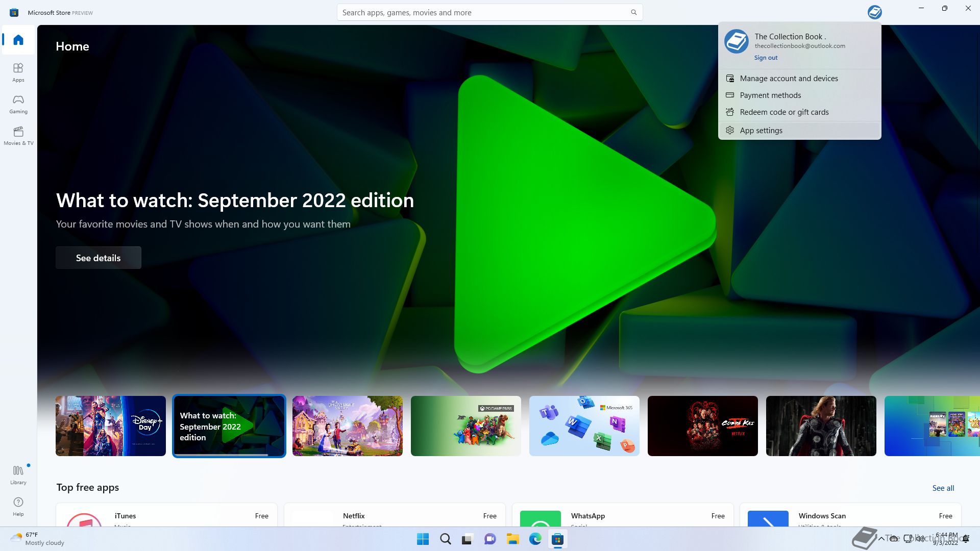Open the Windows Scan app title
The width and height of the screenshot is (980, 551).
pyautogui.click(x=822, y=516)
